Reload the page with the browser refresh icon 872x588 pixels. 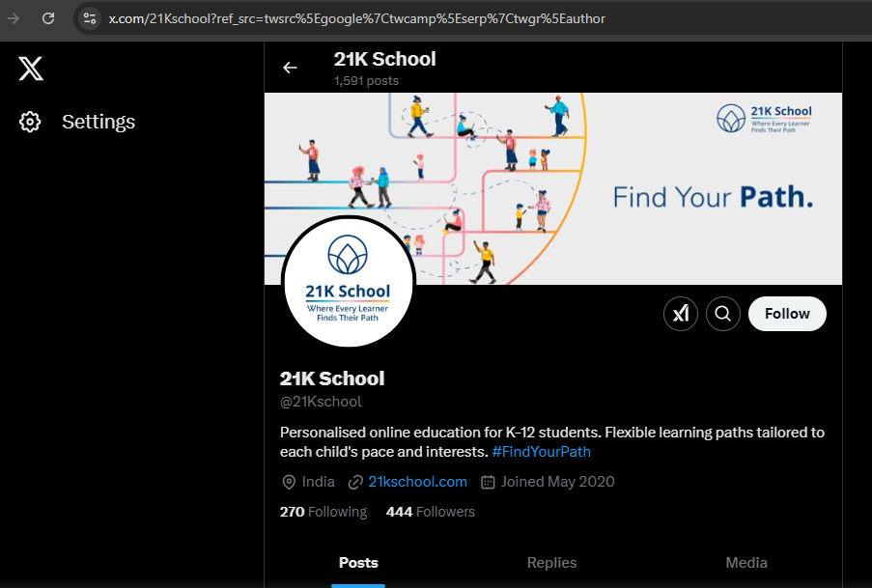click(x=48, y=17)
